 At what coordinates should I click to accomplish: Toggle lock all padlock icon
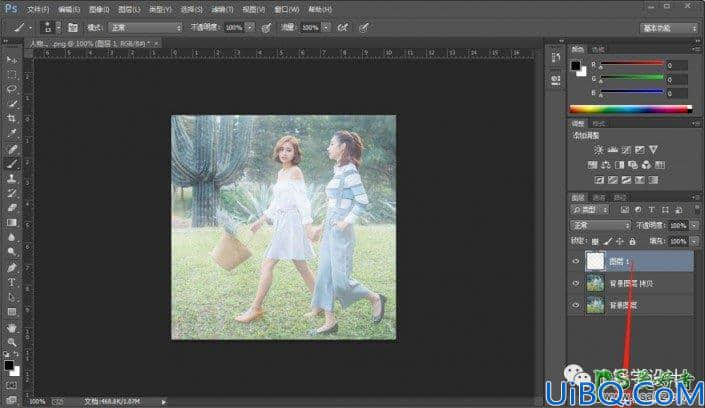[x=632, y=242]
